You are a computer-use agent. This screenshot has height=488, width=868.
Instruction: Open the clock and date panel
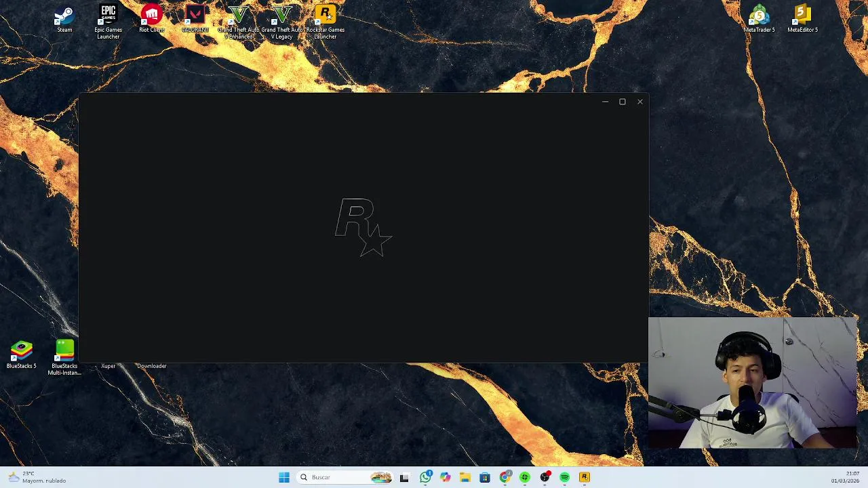pyautogui.click(x=846, y=477)
